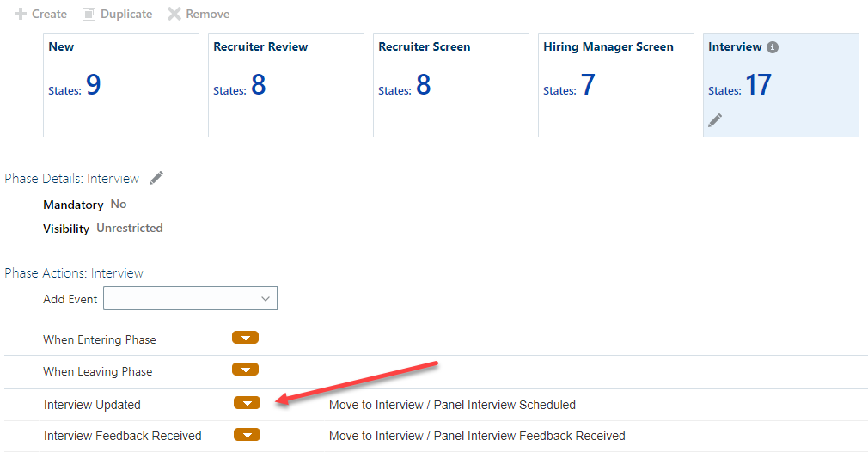This screenshot has width=868, height=452.
Task: Click 'Move to Interview / Panel Interview Feedback Received'
Action: [477, 436]
